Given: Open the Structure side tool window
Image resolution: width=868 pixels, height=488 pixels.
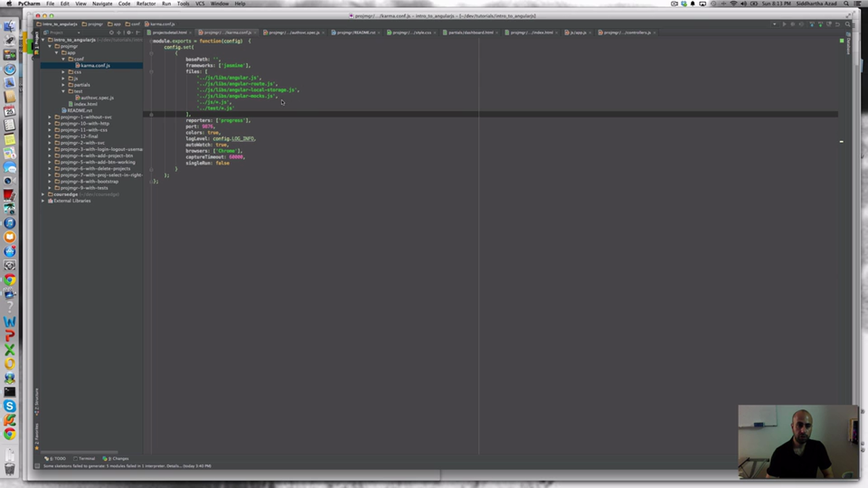Looking at the screenshot, I should pos(37,401).
